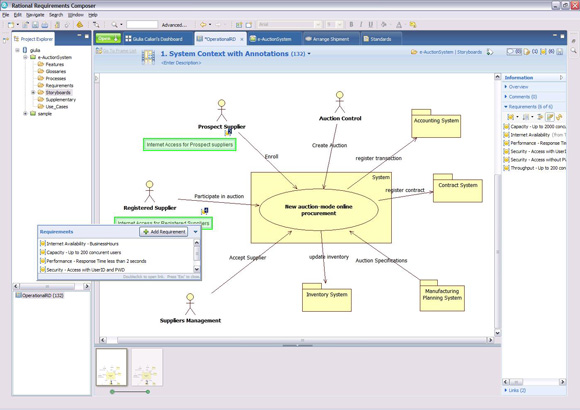This screenshot has height=410, width=580.
Task: Click the New artifact icon in the toolbar
Action: (11, 25)
